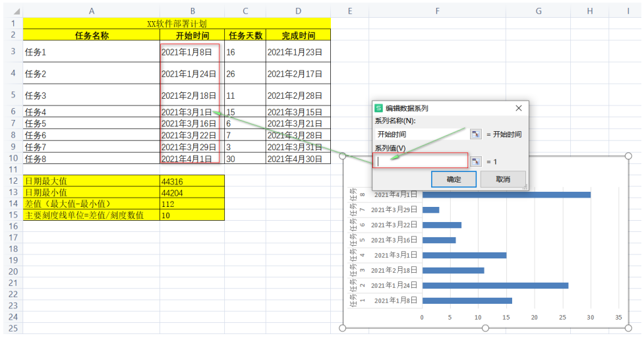The image size is (644, 342).
Task: Click the range selector icon beside series values
Action: click(x=476, y=161)
